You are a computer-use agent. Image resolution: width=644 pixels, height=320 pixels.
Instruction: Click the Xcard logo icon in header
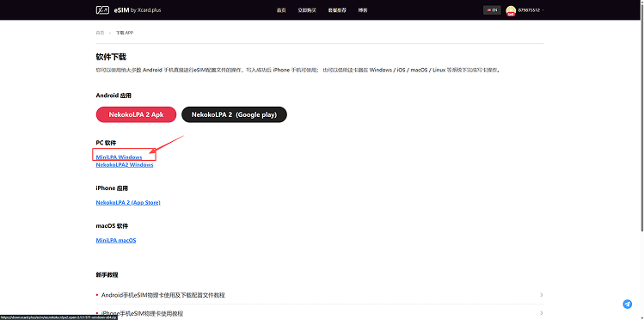tap(102, 9)
